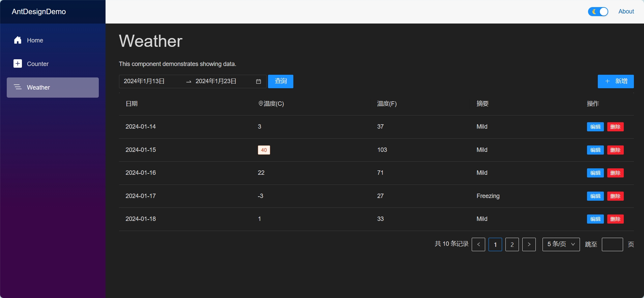644x298 pixels.
Task: Click the location pin icon beside 温度(C) header
Action: tap(261, 103)
